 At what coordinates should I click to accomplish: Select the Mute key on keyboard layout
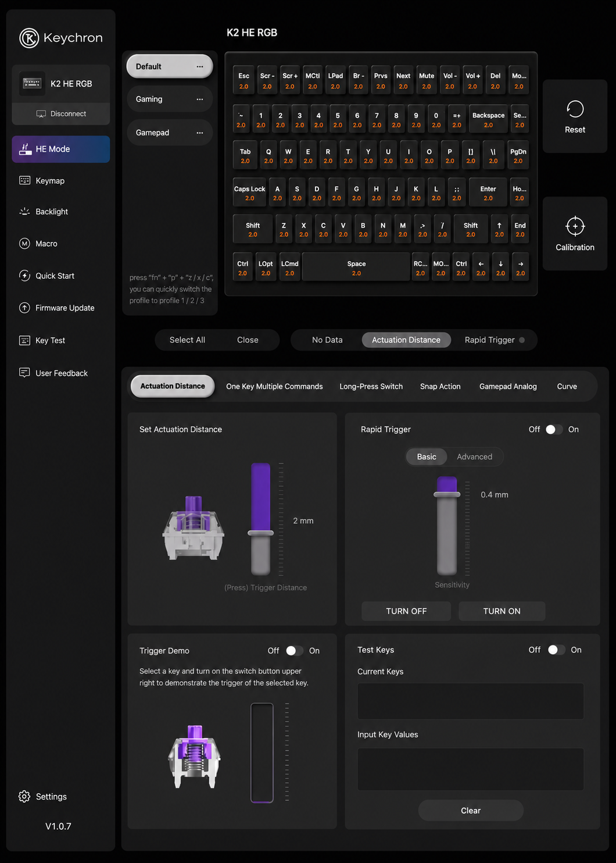[x=427, y=80]
